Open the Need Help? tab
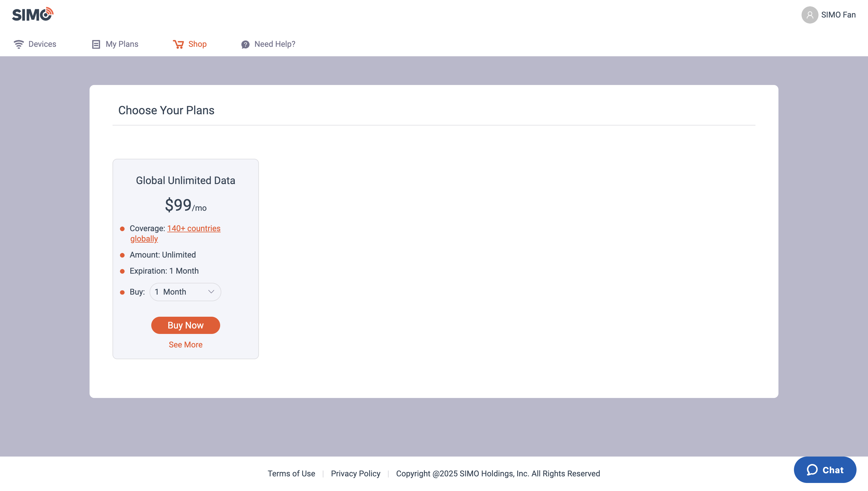The image size is (868, 491). tap(268, 44)
